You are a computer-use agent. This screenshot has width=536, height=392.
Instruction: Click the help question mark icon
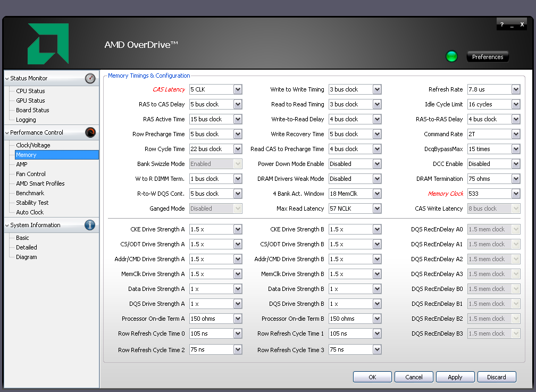(x=502, y=25)
